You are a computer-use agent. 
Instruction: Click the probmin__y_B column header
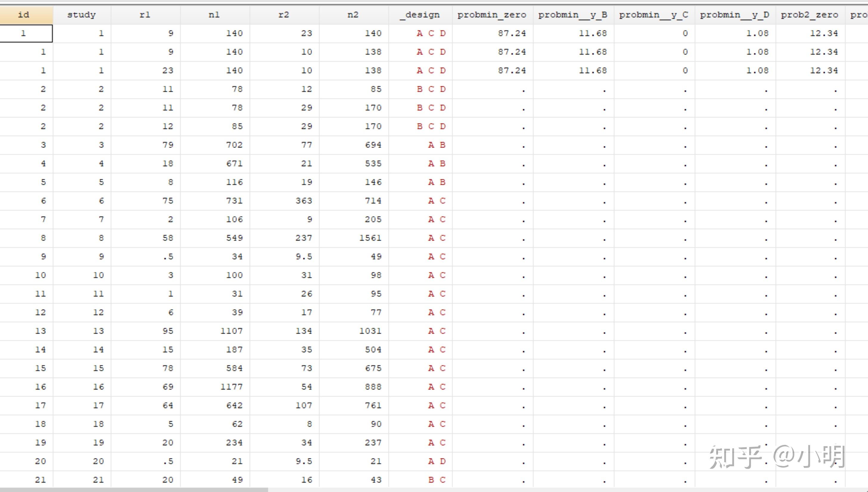pos(573,15)
